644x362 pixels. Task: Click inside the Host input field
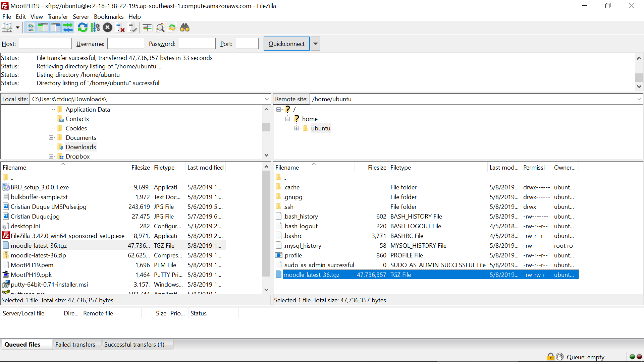(x=45, y=44)
